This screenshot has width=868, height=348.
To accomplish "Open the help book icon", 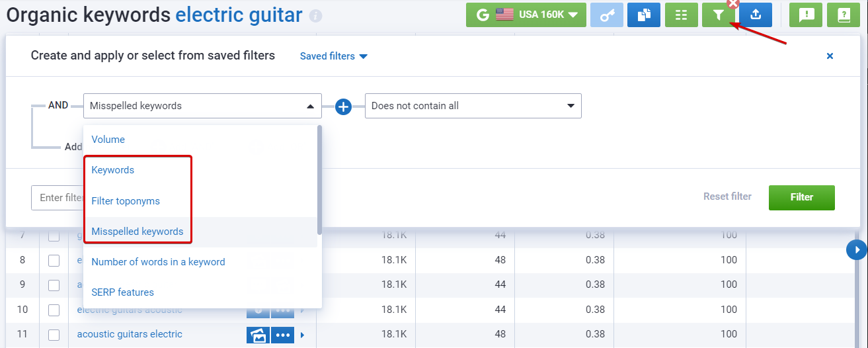I will tap(843, 15).
